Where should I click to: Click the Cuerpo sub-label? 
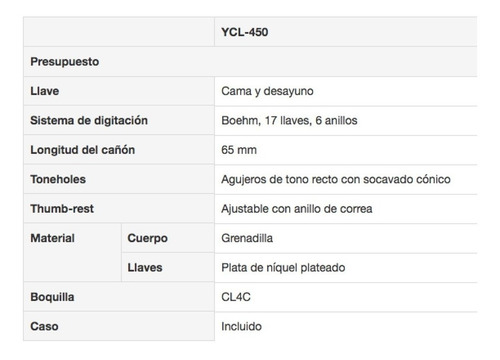click(147, 238)
